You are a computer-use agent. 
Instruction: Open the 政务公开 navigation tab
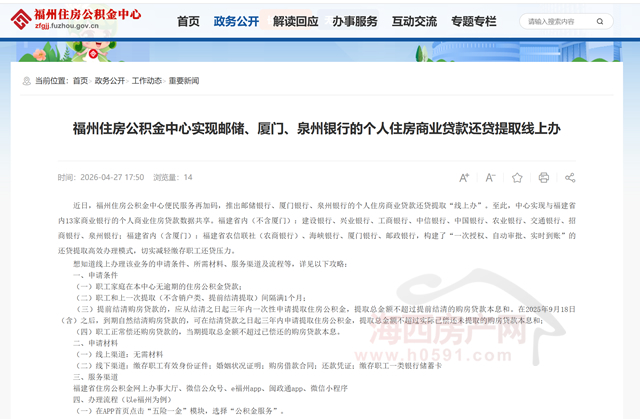tap(234, 21)
